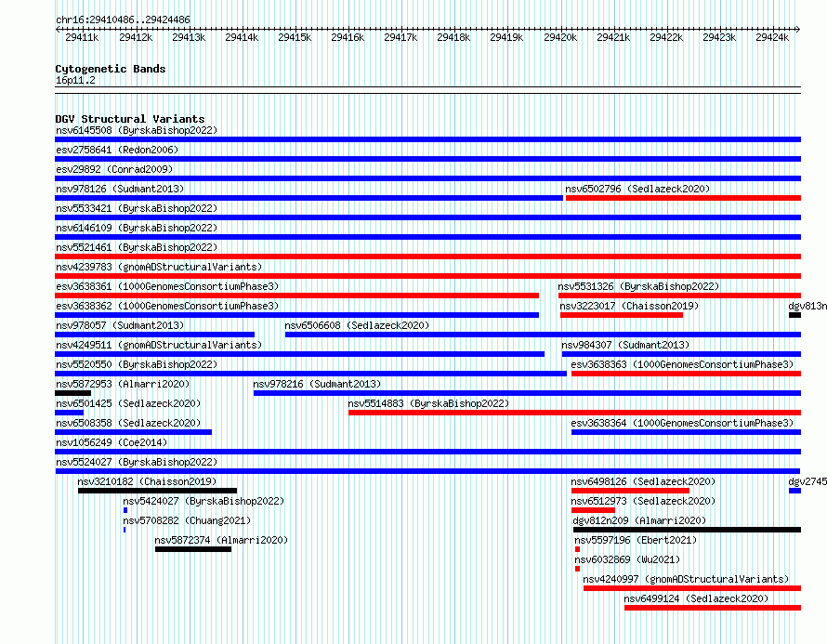827x644 pixels.
Task: Click nsv1056249 (Coe2014) label
Action: [112, 442]
